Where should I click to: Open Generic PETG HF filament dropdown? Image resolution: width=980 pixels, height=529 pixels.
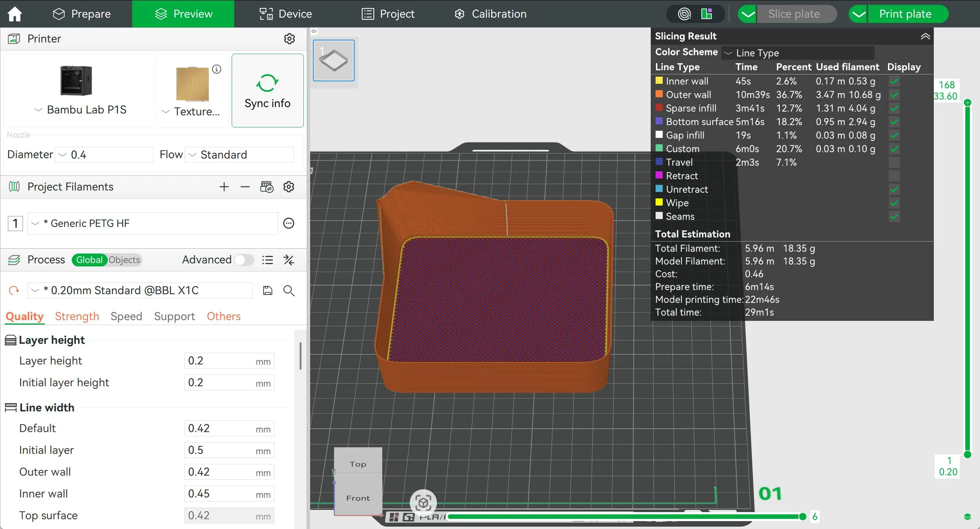[152, 224]
